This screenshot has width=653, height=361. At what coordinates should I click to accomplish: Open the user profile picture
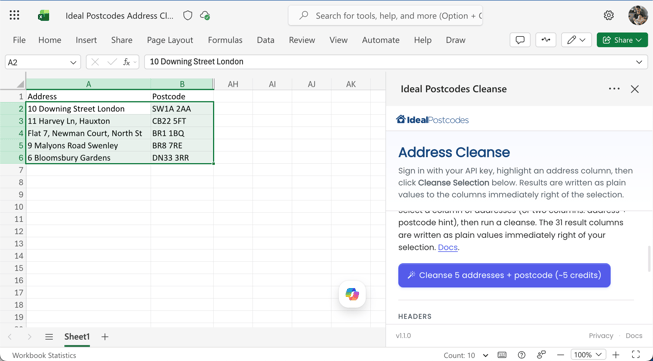(638, 15)
